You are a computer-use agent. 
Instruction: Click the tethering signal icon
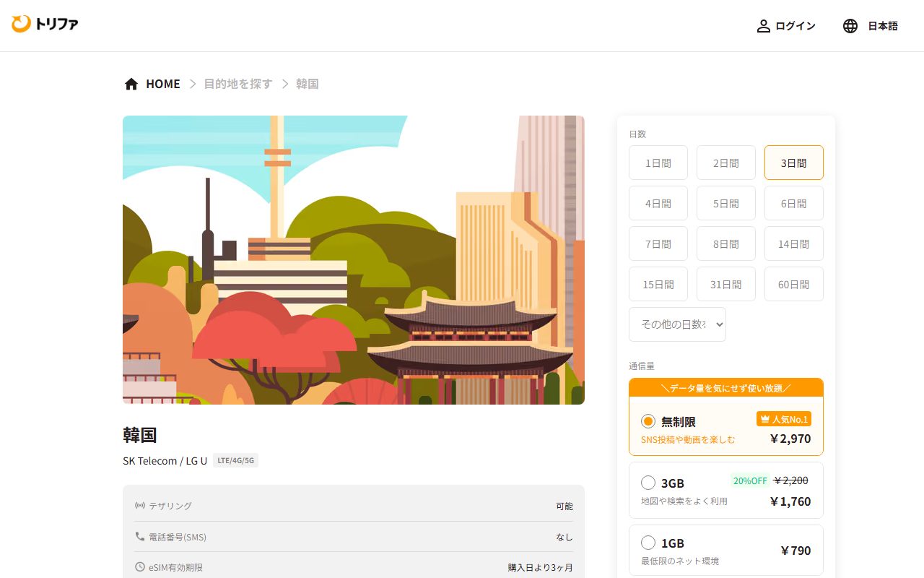140,506
